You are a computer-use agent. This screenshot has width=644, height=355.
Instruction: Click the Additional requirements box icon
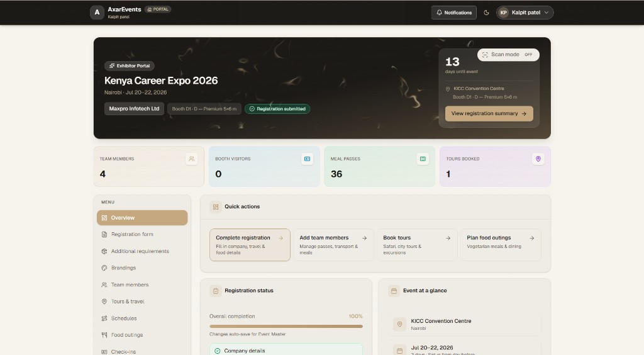coord(104,251)
